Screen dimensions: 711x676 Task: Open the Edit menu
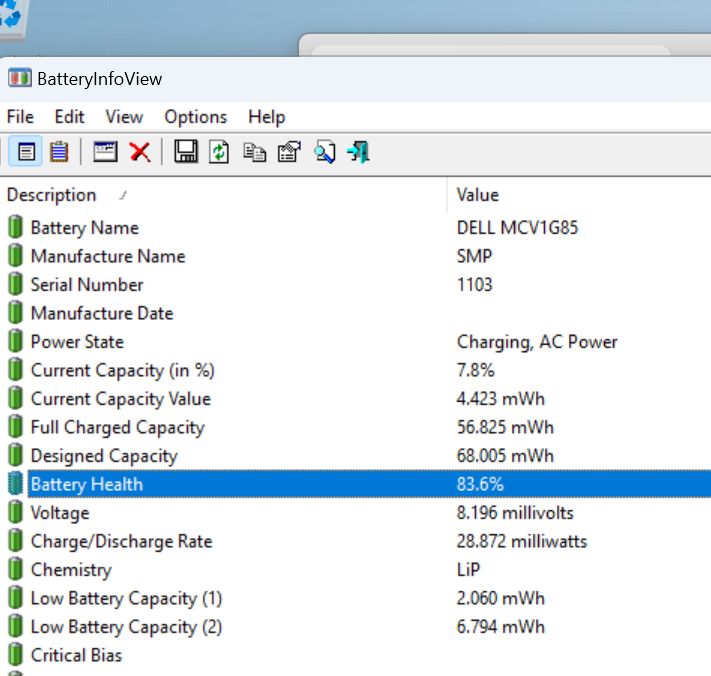point(69,117)
